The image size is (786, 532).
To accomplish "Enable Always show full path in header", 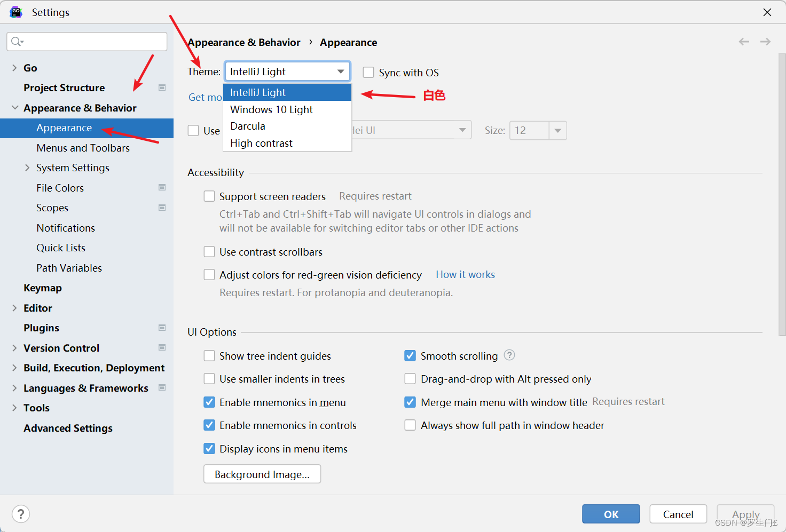I will pyautogui.click(x=410, y=425).
